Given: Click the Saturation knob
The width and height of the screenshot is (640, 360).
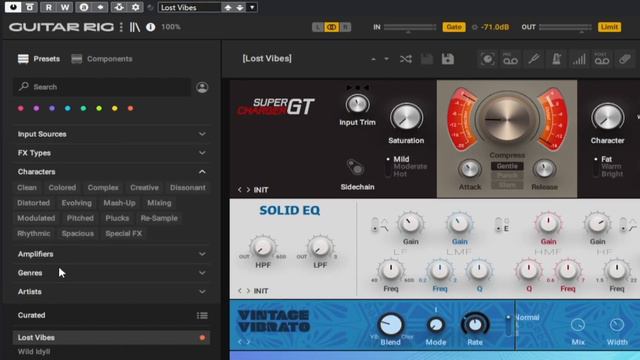Looking at the screenshot, I should tap(406, 118).
